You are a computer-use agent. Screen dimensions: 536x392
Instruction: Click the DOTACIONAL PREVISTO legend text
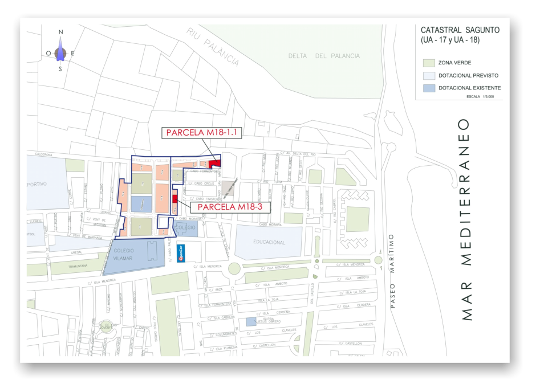(468, 75)
